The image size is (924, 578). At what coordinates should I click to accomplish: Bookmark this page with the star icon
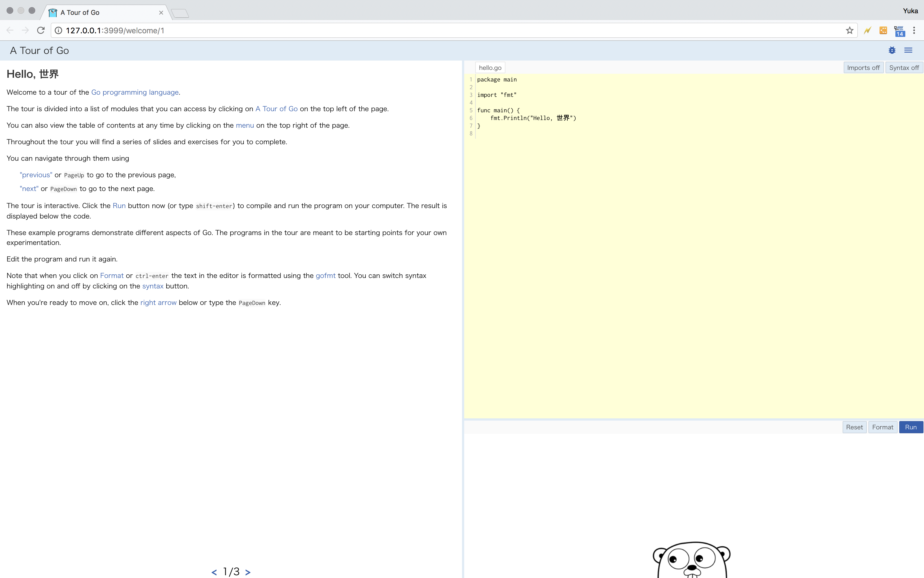coord(849,31)
